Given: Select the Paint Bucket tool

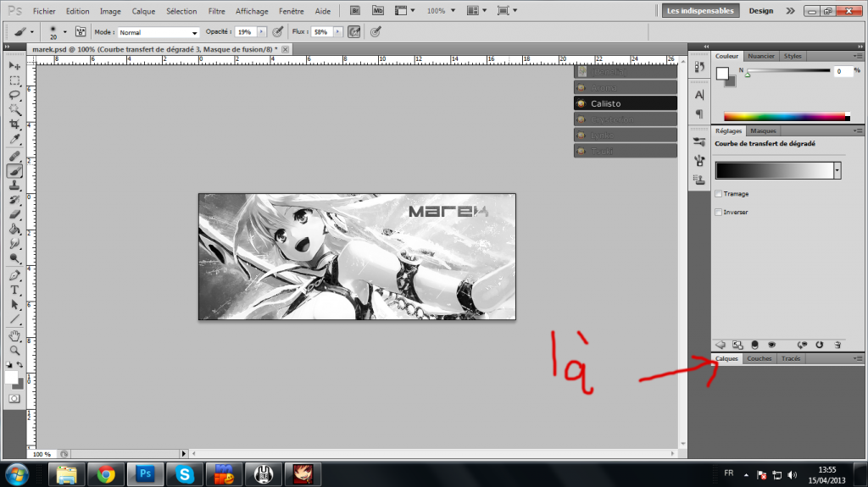Looking at the screenshot, I should click(14, 229).
